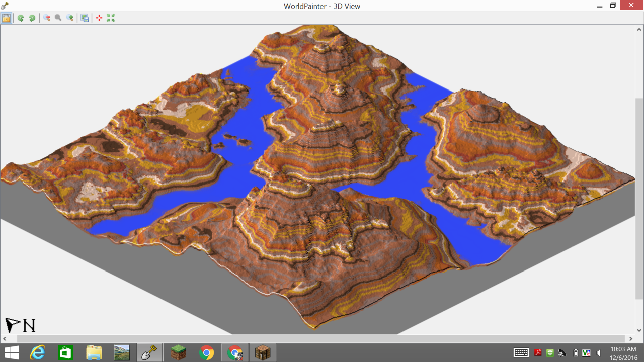This screenshot has width=644, height=362.
Task: Activate the red move-to-spawn crosshair tool
Action: tap(99, 18)
